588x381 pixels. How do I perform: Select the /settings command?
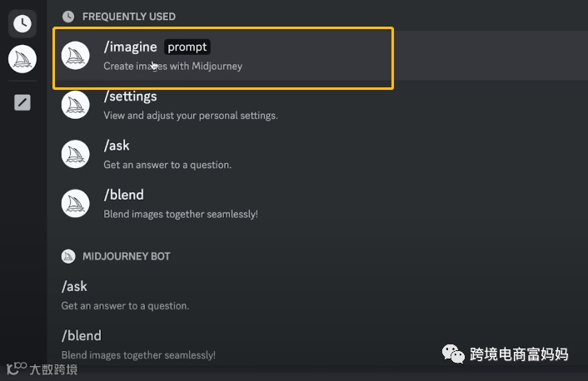130,96
